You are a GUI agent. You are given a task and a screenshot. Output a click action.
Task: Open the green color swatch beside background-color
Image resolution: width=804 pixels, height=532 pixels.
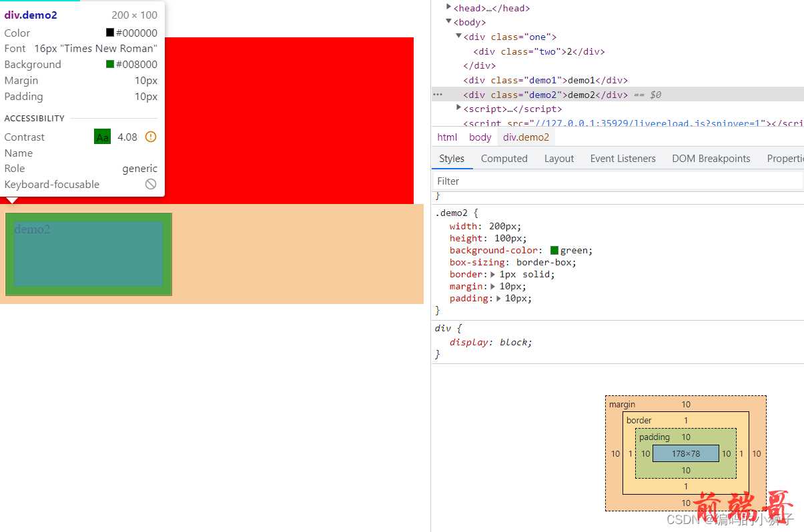pos(554,250)
